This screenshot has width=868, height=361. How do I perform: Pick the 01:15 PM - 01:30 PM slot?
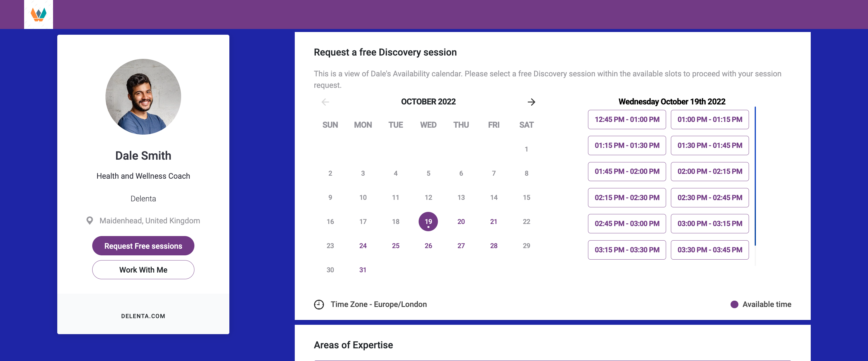click(627, 145)
